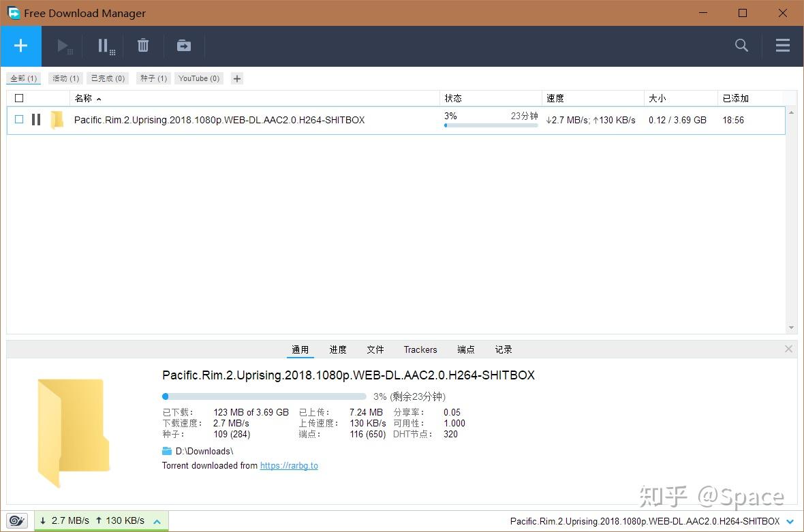The width and height of the screenshot is (804, 532).
Task: Open the search function
Action: tap(741, 46)
